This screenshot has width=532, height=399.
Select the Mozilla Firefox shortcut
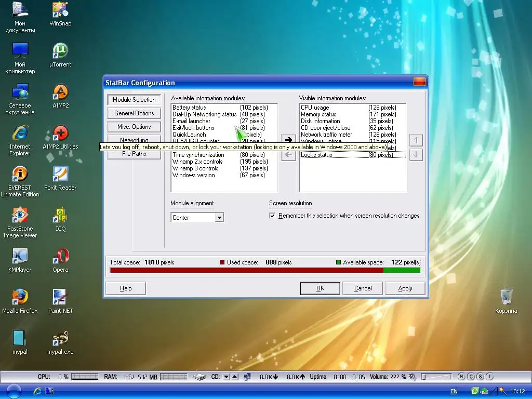(x=20, y=301)
